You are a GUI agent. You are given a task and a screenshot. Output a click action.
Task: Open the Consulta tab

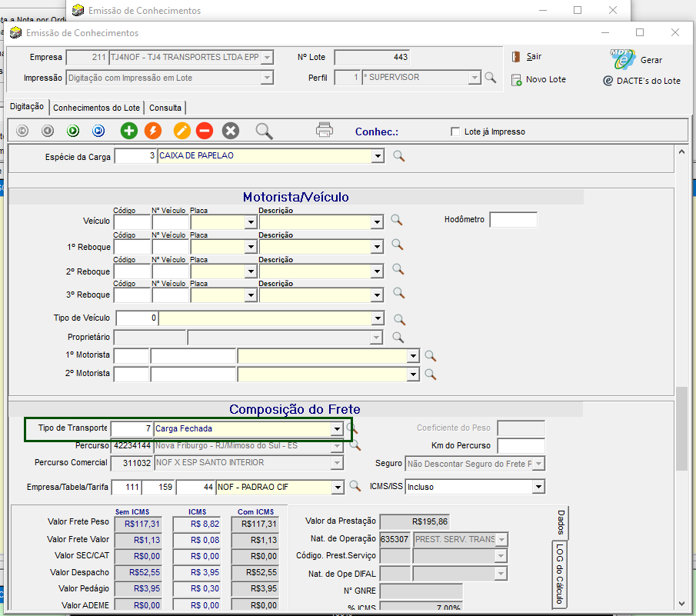tap(165, 108)
